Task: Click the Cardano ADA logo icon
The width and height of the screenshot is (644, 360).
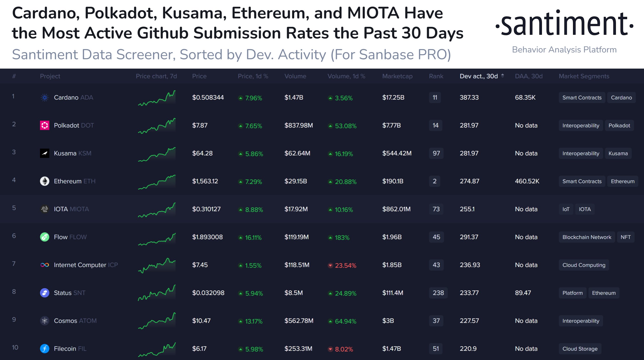Action: [x=45, y=97]
